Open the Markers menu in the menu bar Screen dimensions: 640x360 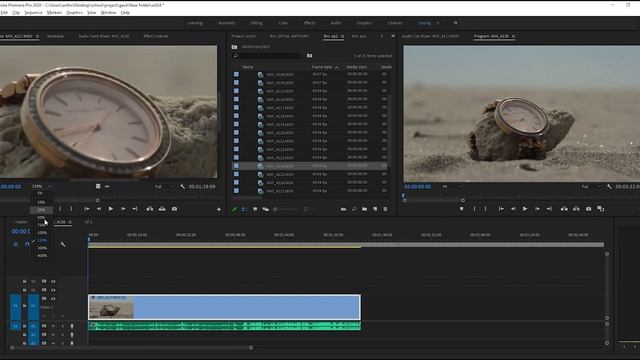click(54, 13)
